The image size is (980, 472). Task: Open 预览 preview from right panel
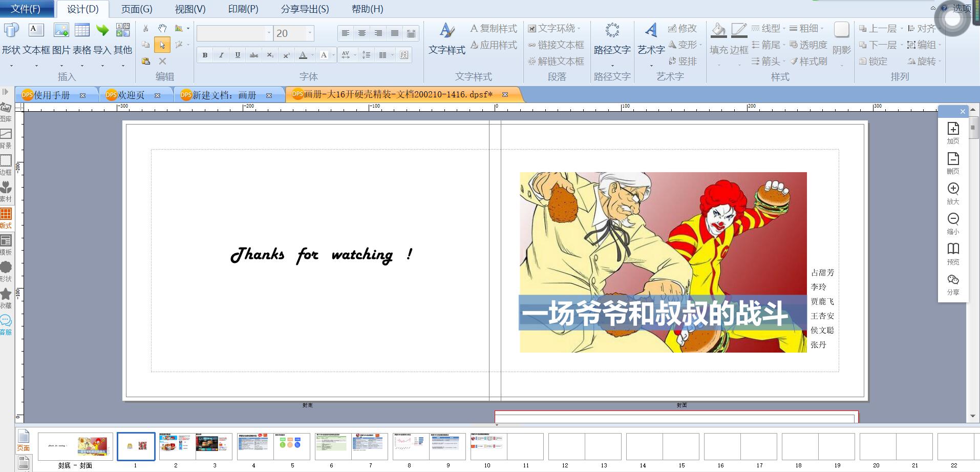[953, 254]
